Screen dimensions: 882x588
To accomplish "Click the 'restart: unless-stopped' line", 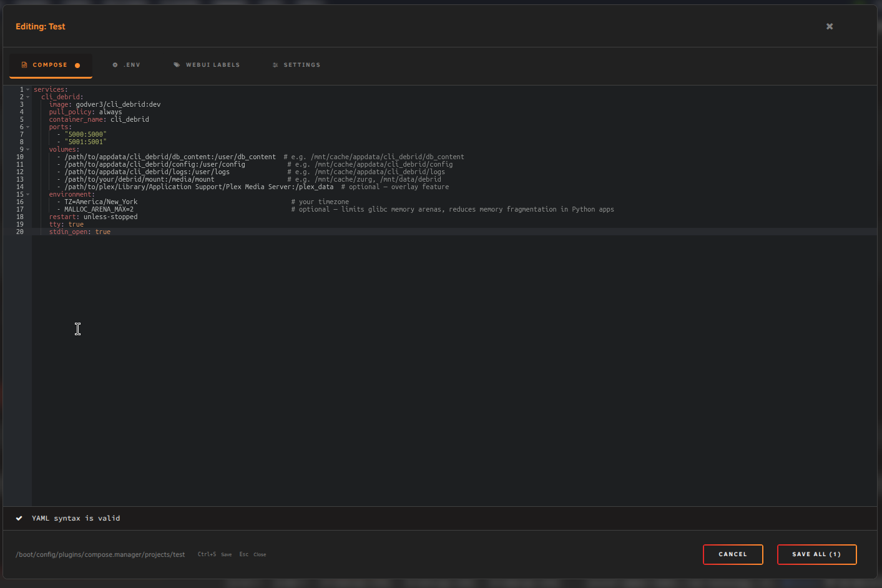I will tap(94, 217).
